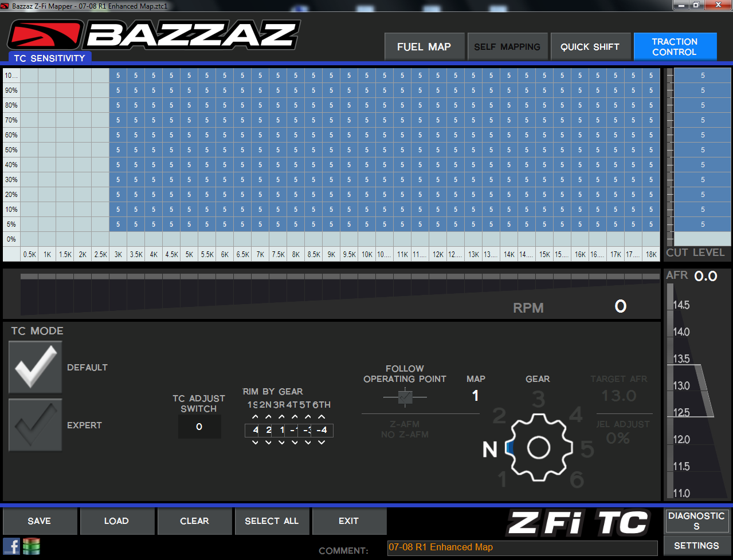Click the Comment text field
Image resolution: width=733 pixels, height=560 pixels.
(522, 547)
